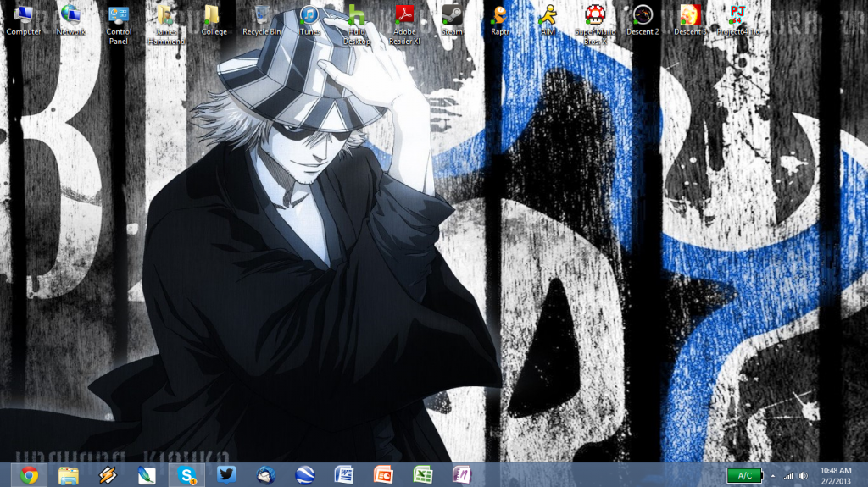This screenshot has height=487, width=868.
Task: Launch Winamp from the taskbar
Action: point(108,475)
